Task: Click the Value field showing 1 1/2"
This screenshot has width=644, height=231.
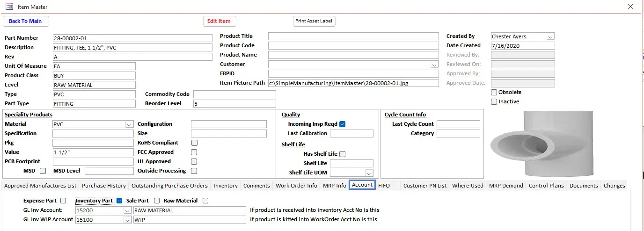Action: click(93, 152)
